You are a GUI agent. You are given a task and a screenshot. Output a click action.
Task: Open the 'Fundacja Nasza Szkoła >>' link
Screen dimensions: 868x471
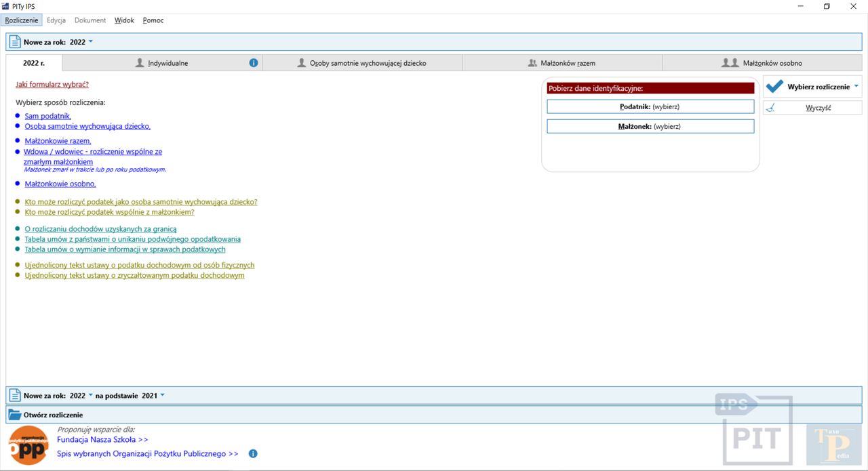pos(102,439)
